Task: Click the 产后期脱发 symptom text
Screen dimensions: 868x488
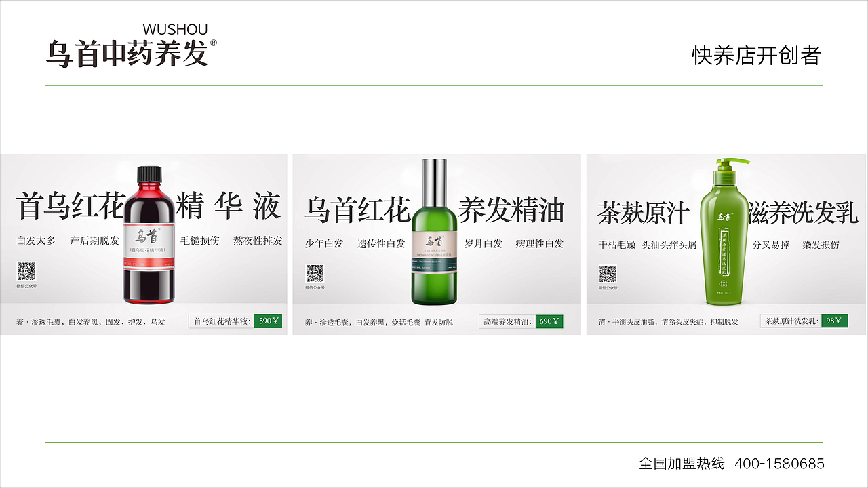Action: (95, 241)
